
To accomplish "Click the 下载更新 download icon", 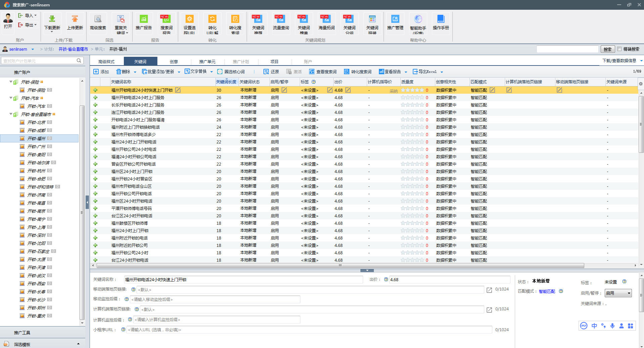I will coord(52,19).
